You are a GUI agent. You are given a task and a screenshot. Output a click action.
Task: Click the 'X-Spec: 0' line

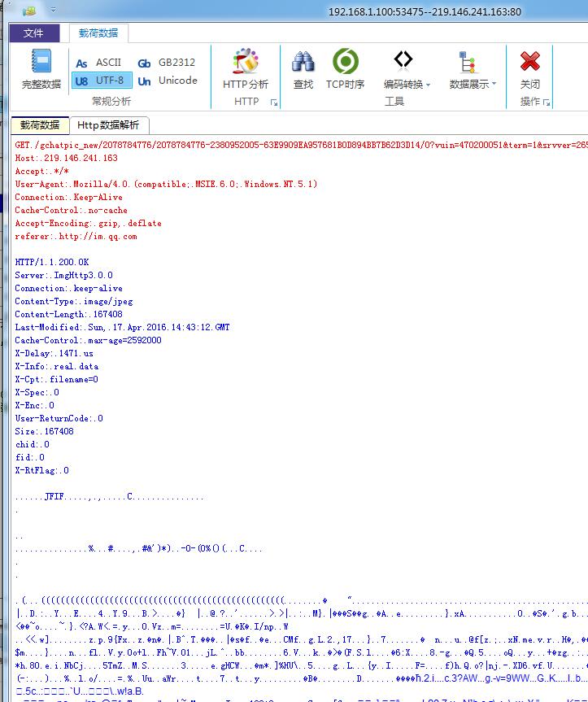tap(37, 392)
